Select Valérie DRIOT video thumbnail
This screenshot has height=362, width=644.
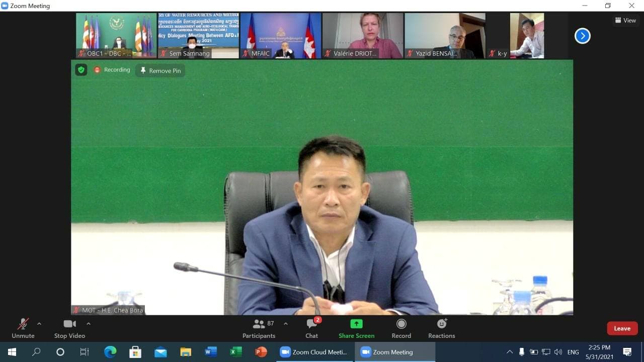[x=363, y=36]
